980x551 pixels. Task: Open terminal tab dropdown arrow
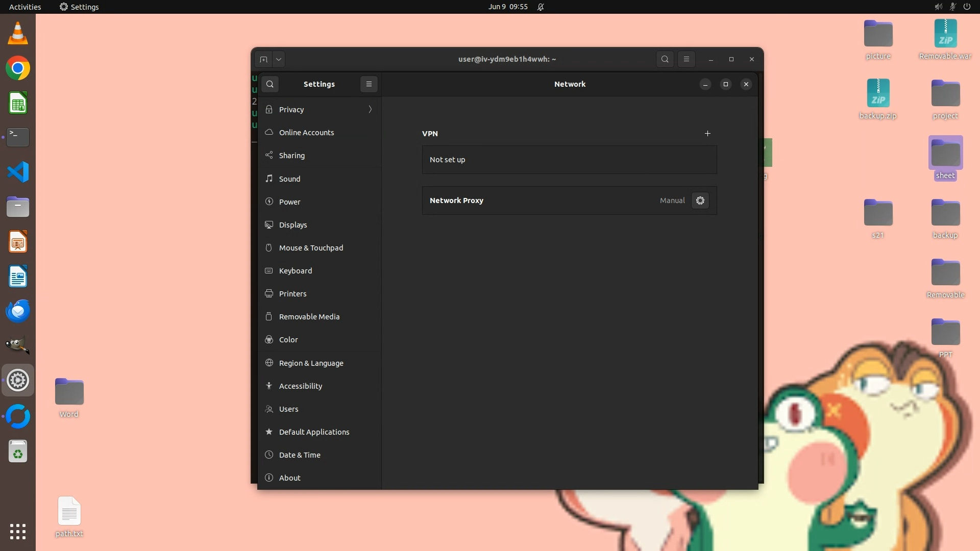(279, 59)
